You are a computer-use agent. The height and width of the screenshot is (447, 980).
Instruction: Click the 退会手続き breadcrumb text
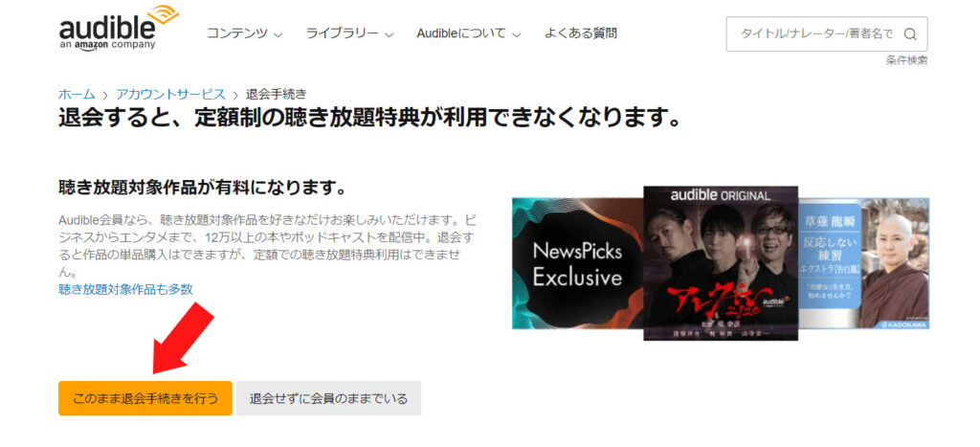[277, 95]
